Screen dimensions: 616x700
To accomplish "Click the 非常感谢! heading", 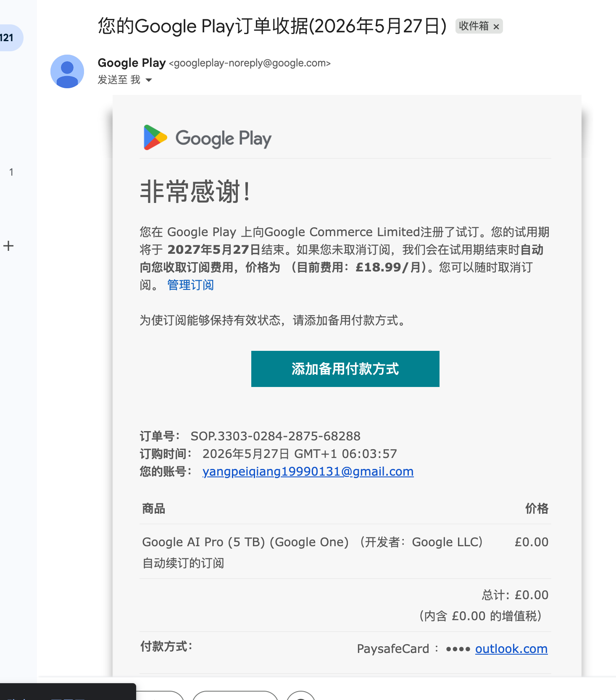I will [x=195, y=192].
